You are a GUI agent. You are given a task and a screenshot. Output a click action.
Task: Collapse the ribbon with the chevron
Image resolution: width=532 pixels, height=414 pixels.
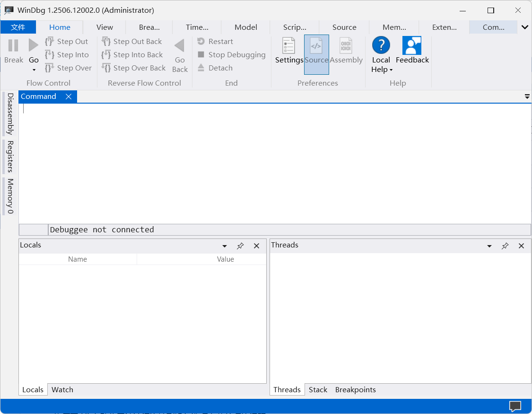pyautogui.click(x=524, y=27)
